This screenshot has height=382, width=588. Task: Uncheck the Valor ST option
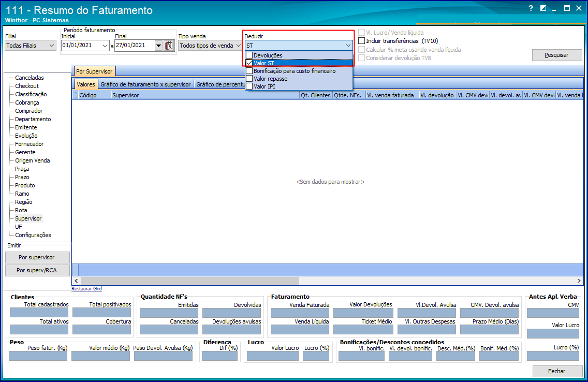pos(249,63)
